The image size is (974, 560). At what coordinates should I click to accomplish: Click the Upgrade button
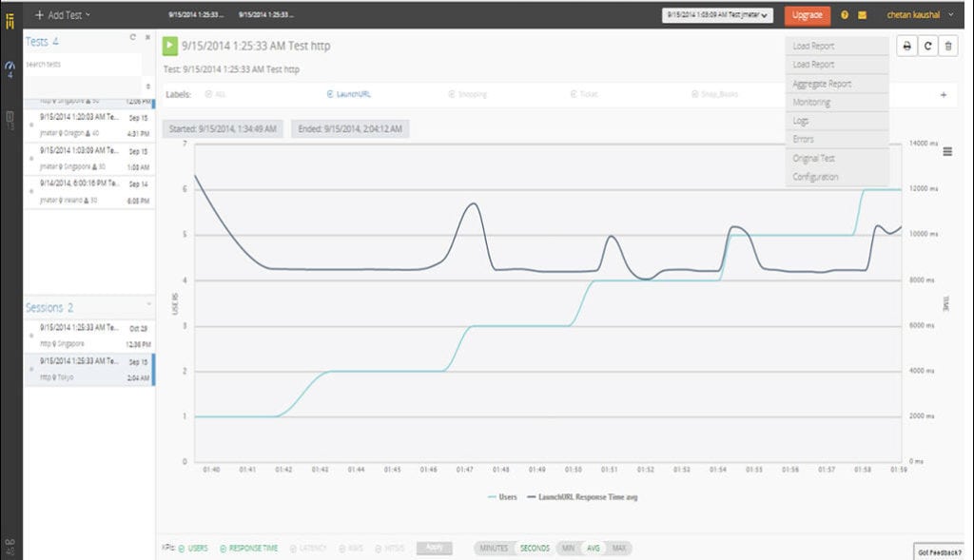pos(807,15)
